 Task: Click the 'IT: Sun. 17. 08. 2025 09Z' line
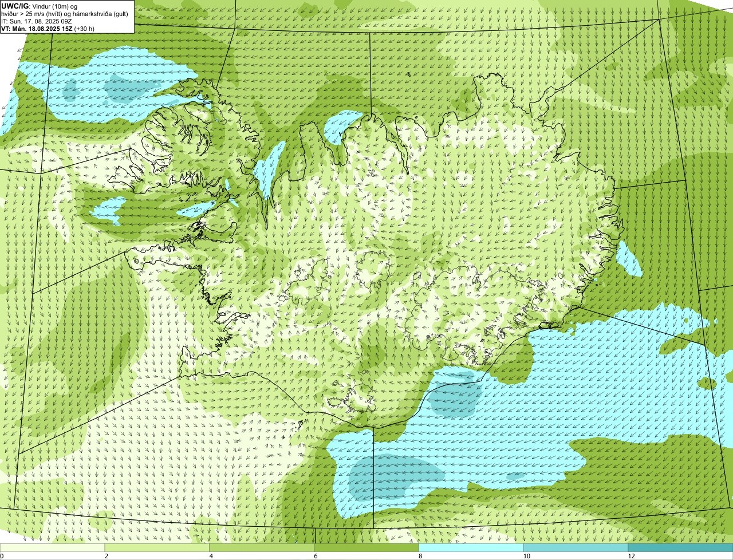(x=37, y=21)
